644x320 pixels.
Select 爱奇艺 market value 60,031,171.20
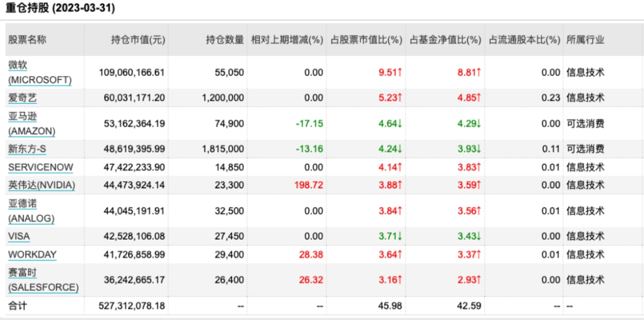[x=135, y=98]
